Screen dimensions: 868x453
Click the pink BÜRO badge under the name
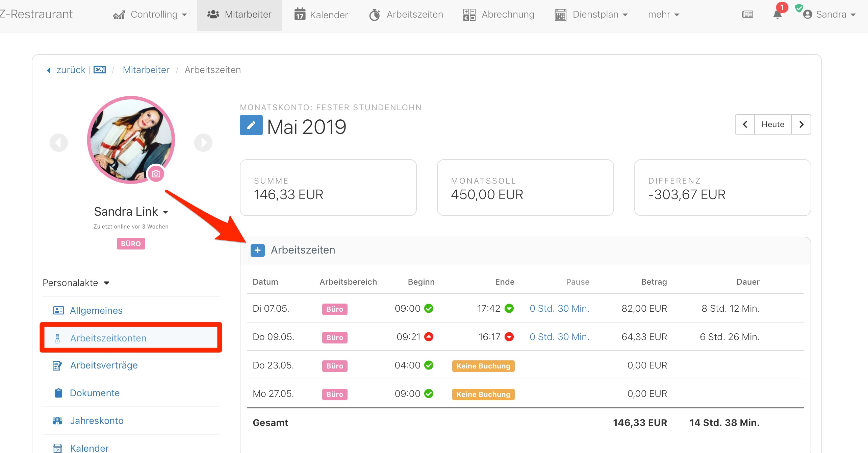tap(131, 244)
